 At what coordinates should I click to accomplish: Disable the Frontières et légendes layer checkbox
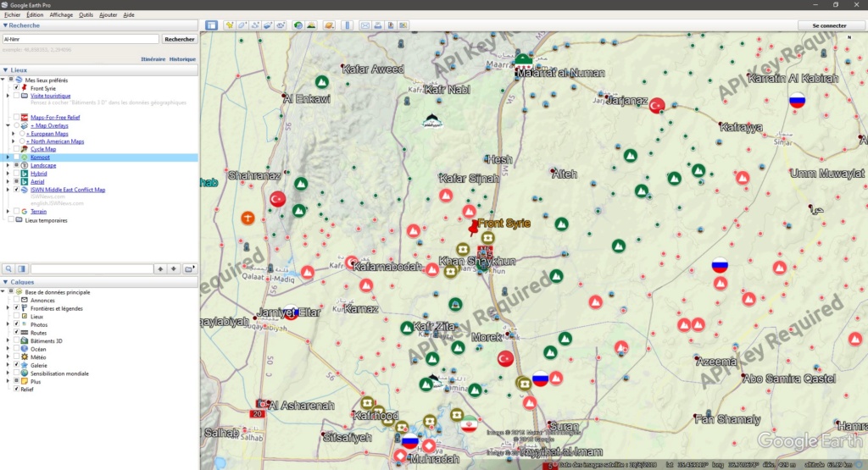click(17, 308)
